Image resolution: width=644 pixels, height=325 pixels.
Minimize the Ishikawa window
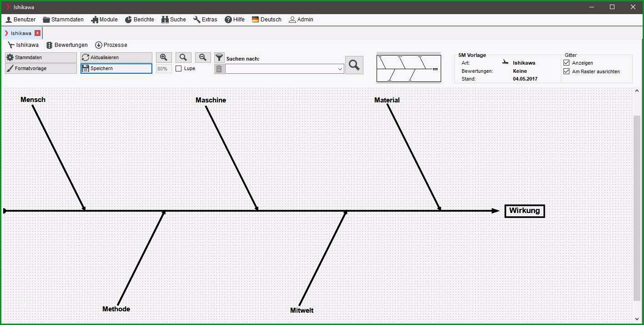592,7
